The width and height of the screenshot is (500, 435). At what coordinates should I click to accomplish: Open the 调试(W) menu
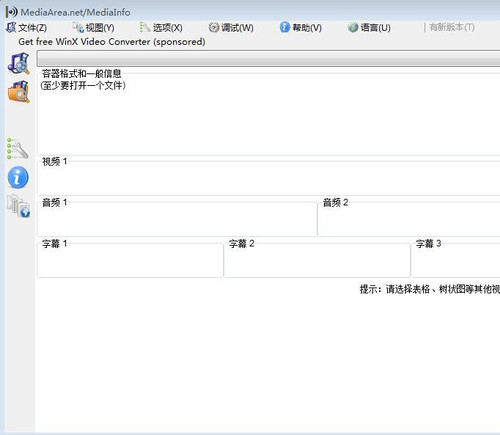click(x=231, y=28)
